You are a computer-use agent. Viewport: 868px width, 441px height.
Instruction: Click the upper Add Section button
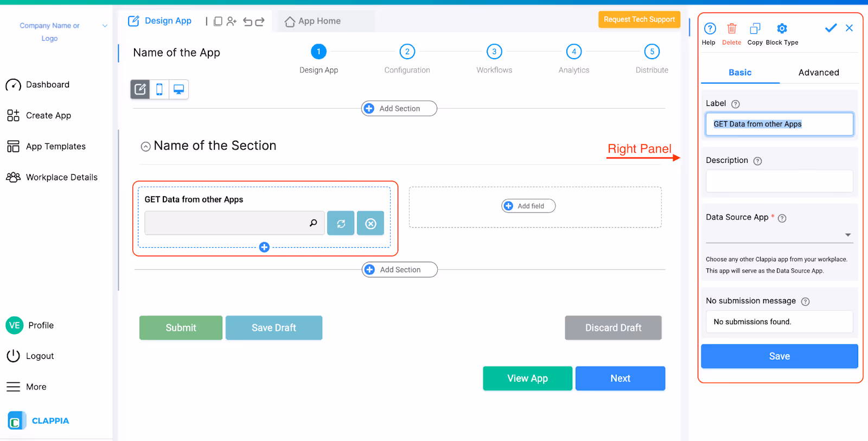point(399,109)
